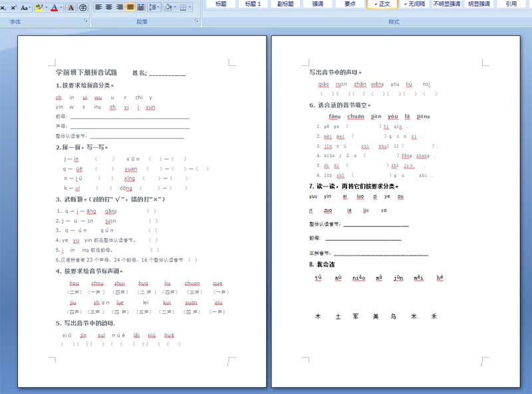Click heading 写出音节中的声母 on page two
532x394 pixels.
tap(335, 73)
